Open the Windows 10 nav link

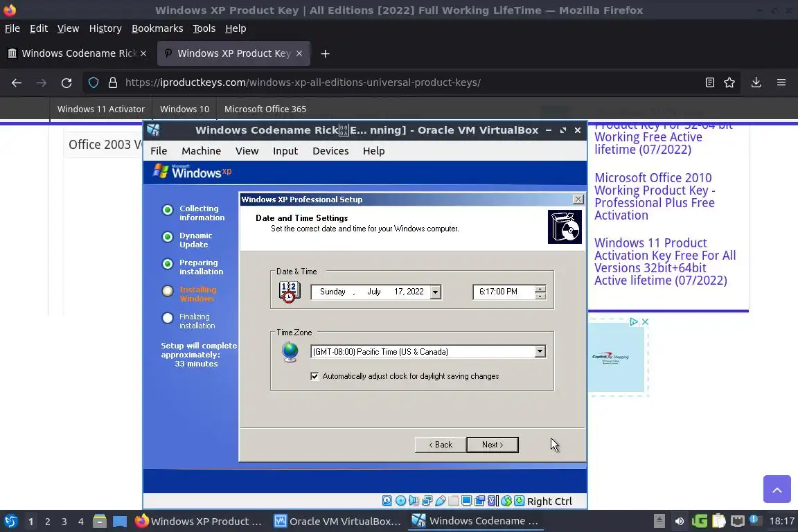coord(184,109)
